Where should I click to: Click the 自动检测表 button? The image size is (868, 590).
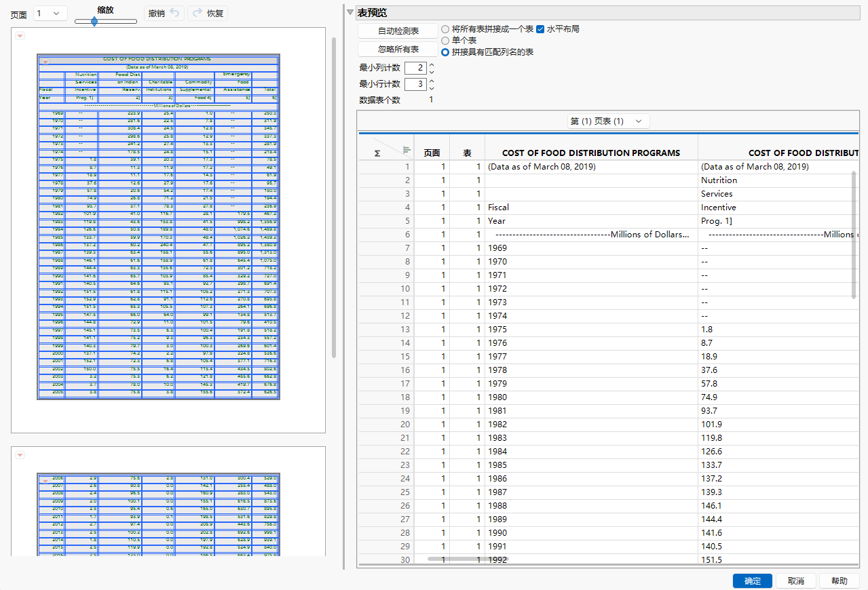coord(398,31)
